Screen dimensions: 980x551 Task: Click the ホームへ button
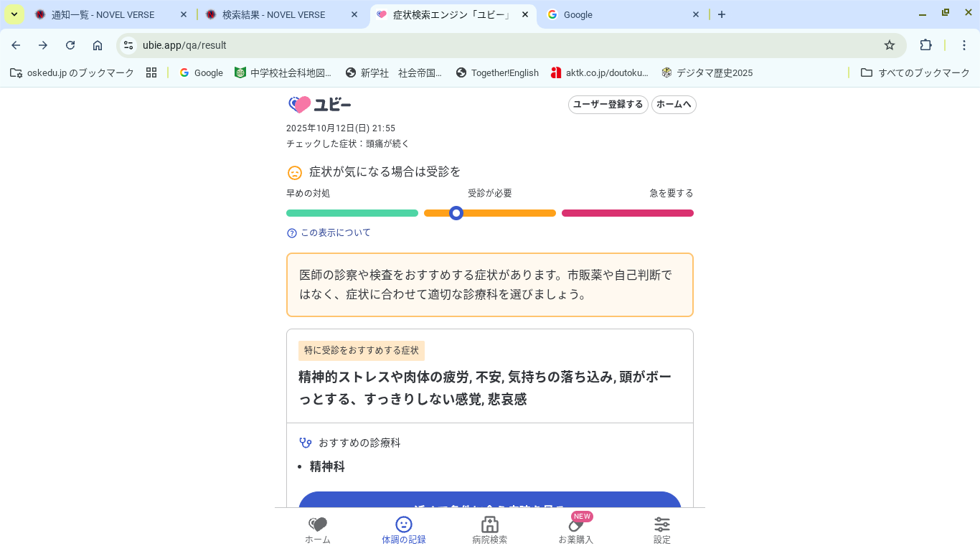pos(674,105)
